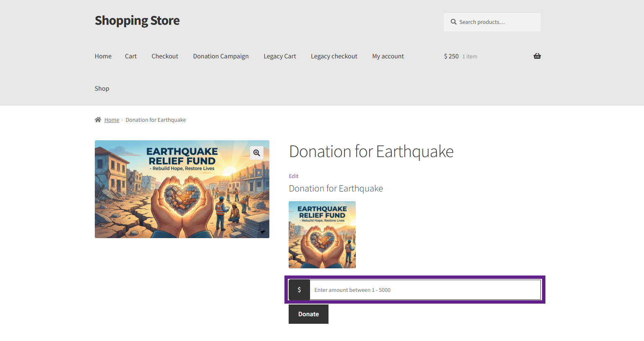Click the dollar sign currency box
Image resolution: width=644 pixels, height=341 pixels.
point(299,290)
